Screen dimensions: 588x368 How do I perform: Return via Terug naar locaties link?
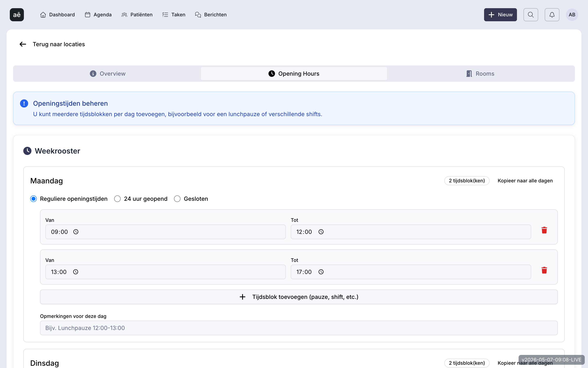pyautogui.click(x=59, y=44)
